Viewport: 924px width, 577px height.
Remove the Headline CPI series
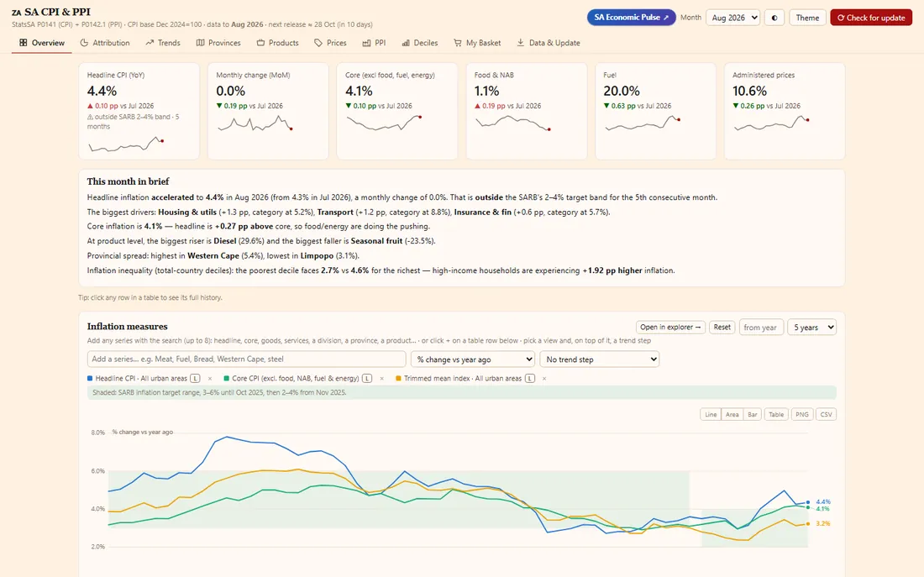coord(210,379)
